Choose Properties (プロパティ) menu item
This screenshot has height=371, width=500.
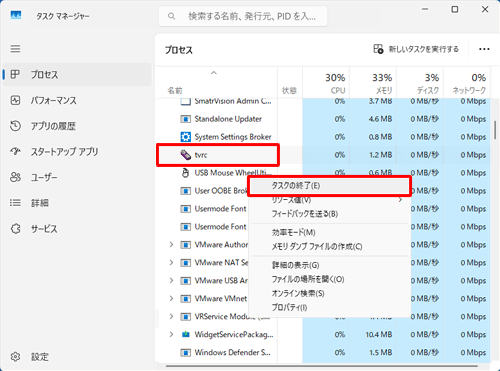tap(330, 307)
